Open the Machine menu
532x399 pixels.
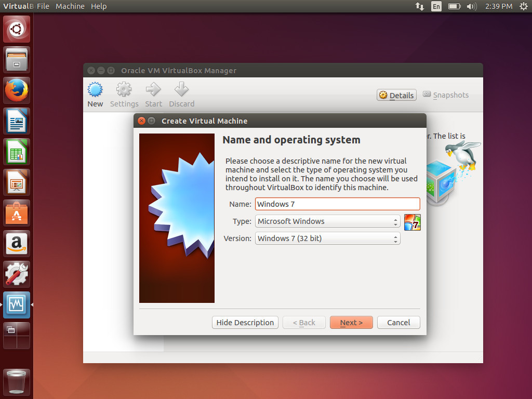coord(70,6)
